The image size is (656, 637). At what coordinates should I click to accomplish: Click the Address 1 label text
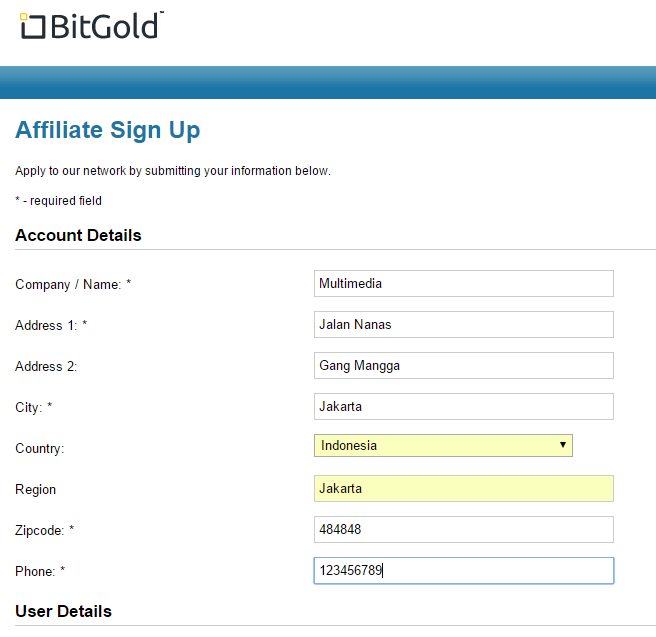51,326
